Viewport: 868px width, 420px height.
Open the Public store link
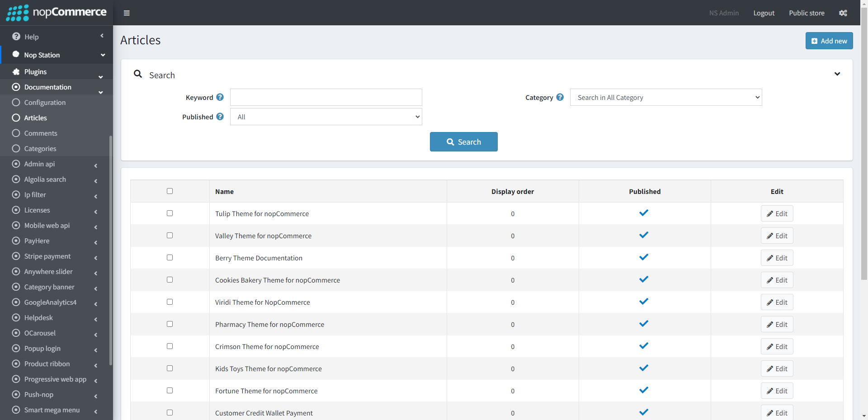[807, 13]
